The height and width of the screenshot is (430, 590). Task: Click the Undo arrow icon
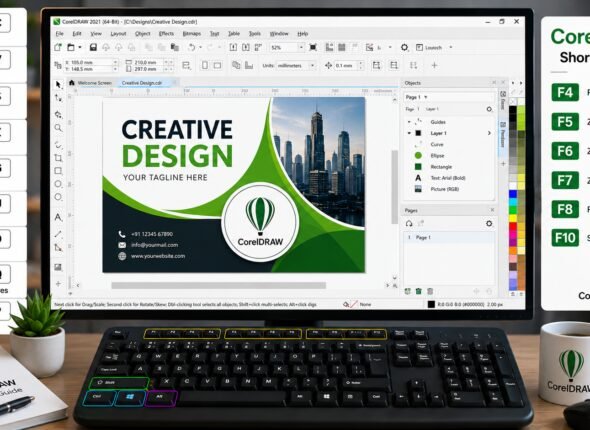(x=192, y=47)
